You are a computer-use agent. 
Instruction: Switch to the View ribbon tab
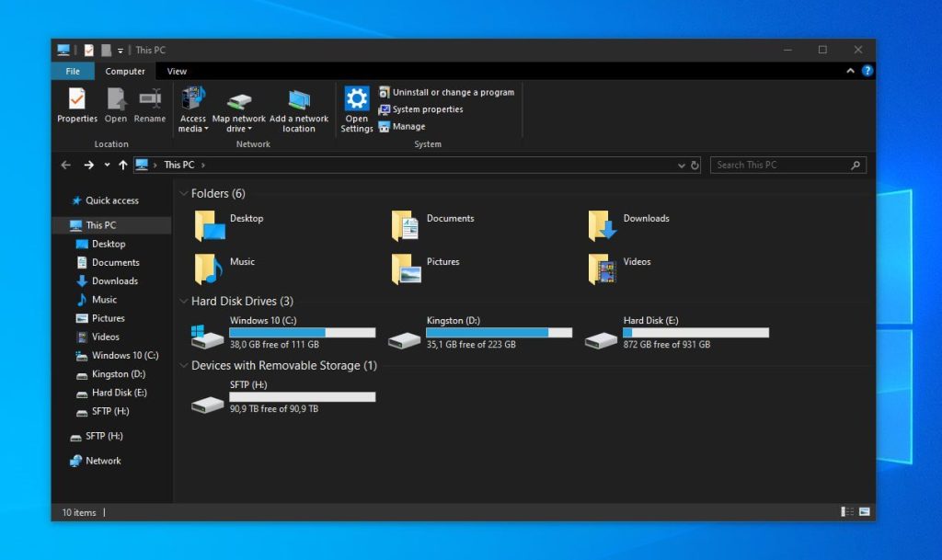click(176, 71)
